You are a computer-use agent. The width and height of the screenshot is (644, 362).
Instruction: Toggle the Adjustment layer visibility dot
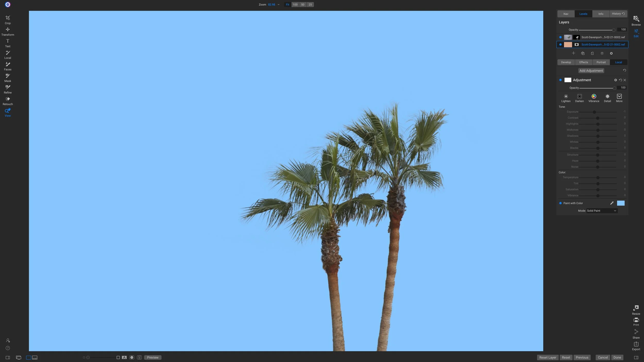[x=561, y=80]
